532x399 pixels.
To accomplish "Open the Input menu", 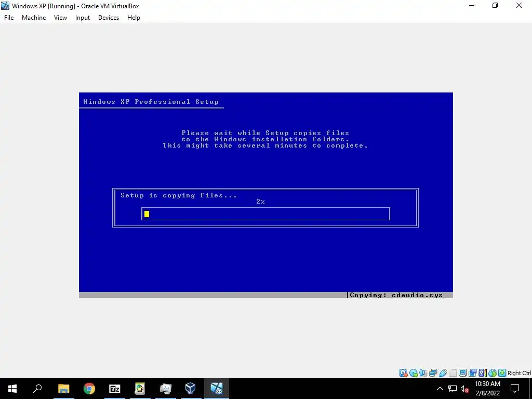I will 83,18.
